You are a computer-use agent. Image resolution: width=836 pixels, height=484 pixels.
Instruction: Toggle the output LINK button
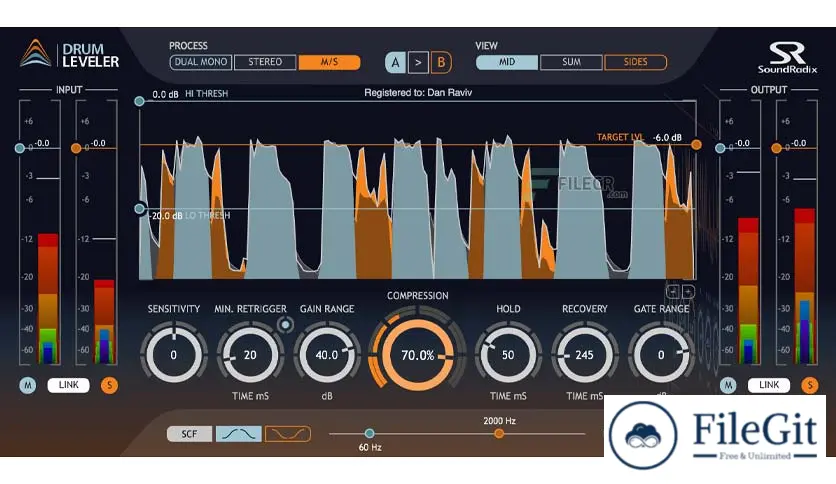769,385
